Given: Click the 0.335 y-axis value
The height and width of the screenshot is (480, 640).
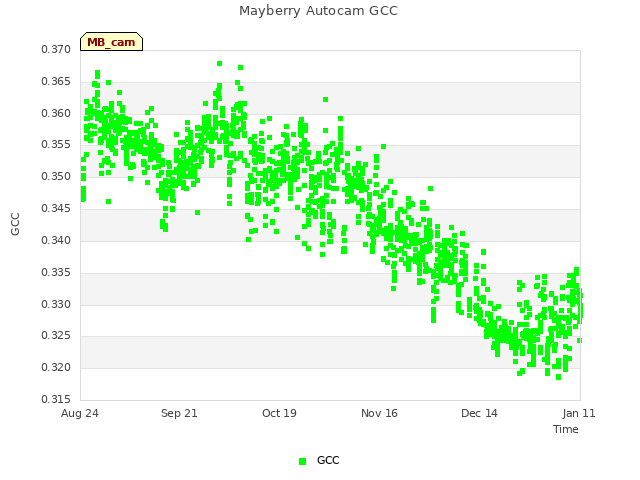Looking at the screenshot, I should pos(56,272).
